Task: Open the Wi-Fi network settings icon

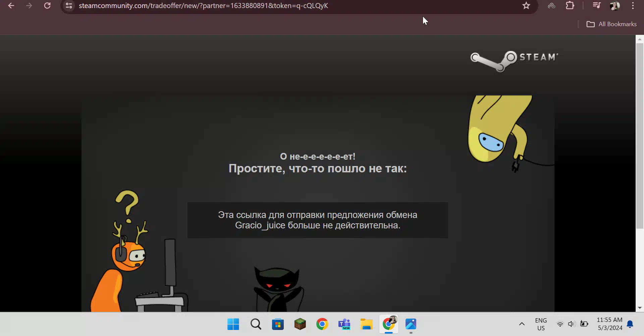Action: coord(560,324)
